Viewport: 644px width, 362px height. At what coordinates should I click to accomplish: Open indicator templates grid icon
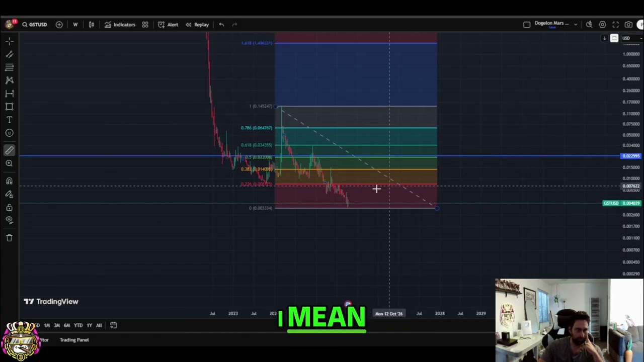tap(145, 25)
